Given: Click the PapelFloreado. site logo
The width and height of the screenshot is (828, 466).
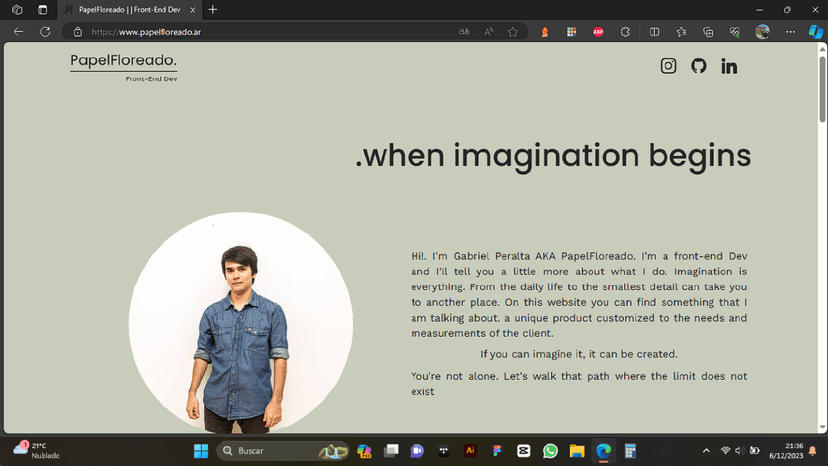Looking at the screenshot, I should 124,61.
